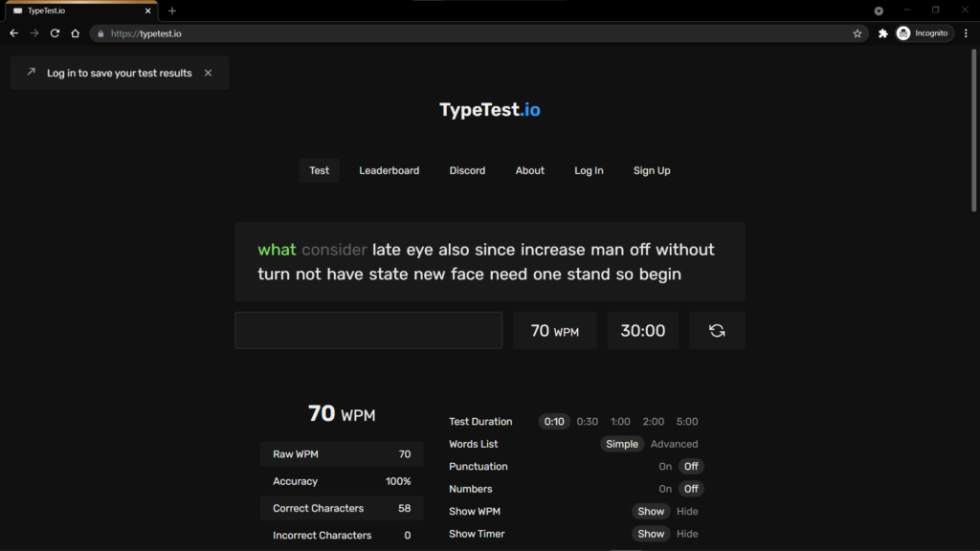The width and height of the screenshot is (980, 551).
Task: Click Log In in the navigation
Action: (589, 170)
